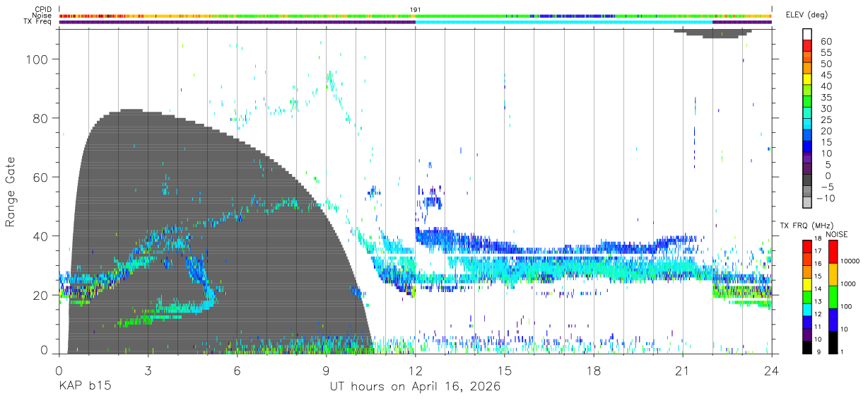This screenshot has height=401, width=868.
Task: Pick the black 9–10 segment of TX FRQ bar
Action: [x=807, y=346]
